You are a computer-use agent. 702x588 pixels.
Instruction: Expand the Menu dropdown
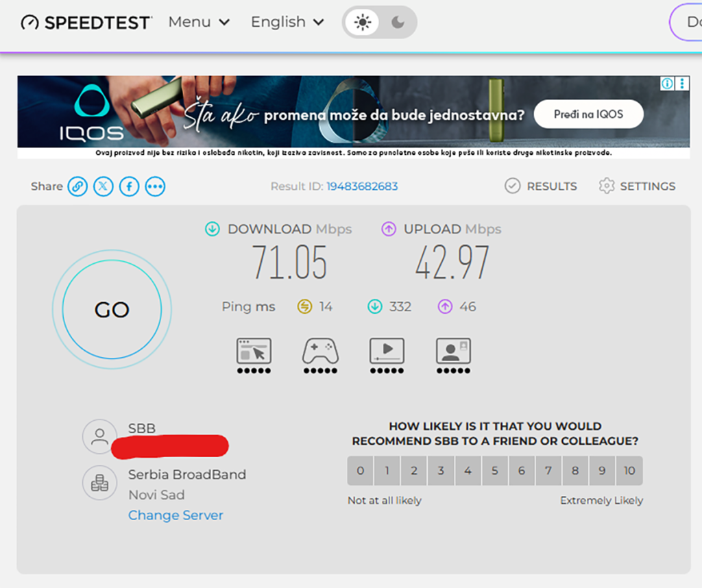coord(199,21)
